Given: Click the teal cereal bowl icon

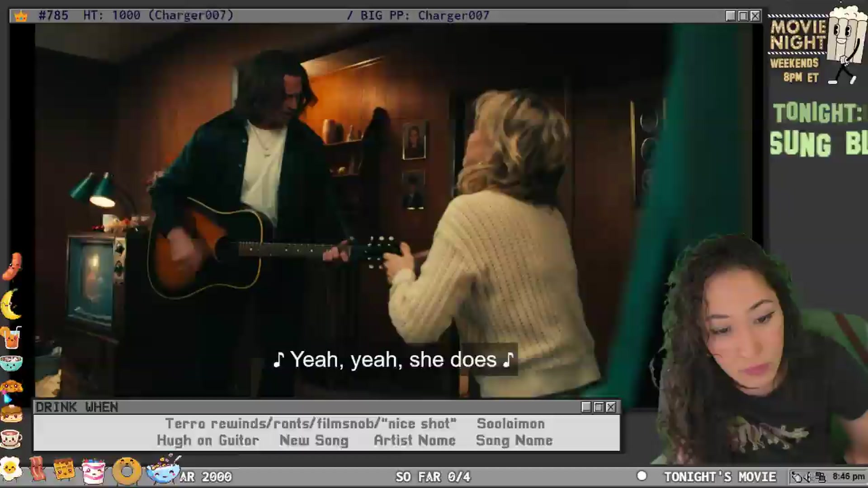Looking at the screenshot, I should coord(11,363).
